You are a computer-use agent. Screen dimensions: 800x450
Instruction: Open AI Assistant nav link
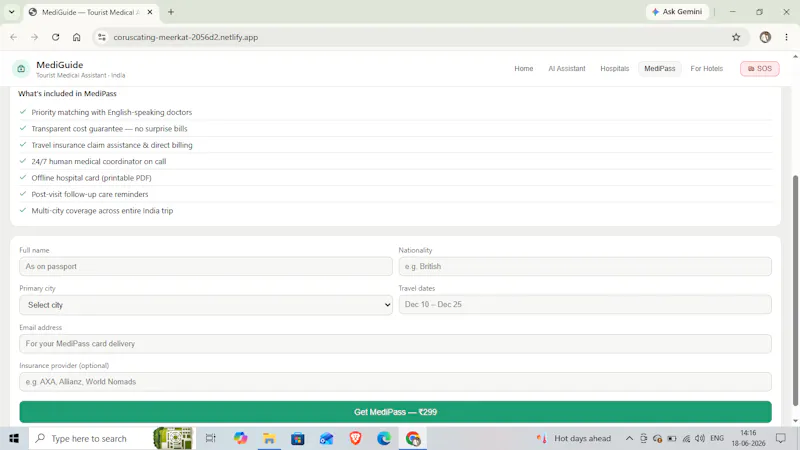[567, 68]
